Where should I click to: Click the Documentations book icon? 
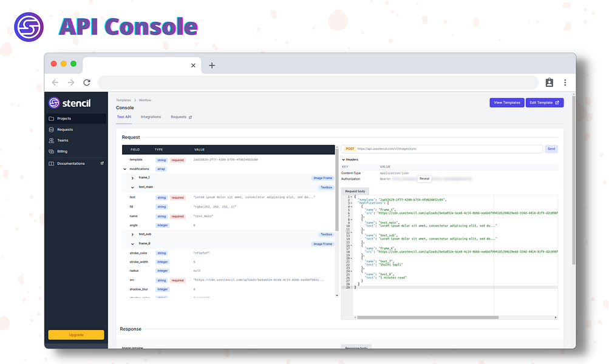click(51, 163)
